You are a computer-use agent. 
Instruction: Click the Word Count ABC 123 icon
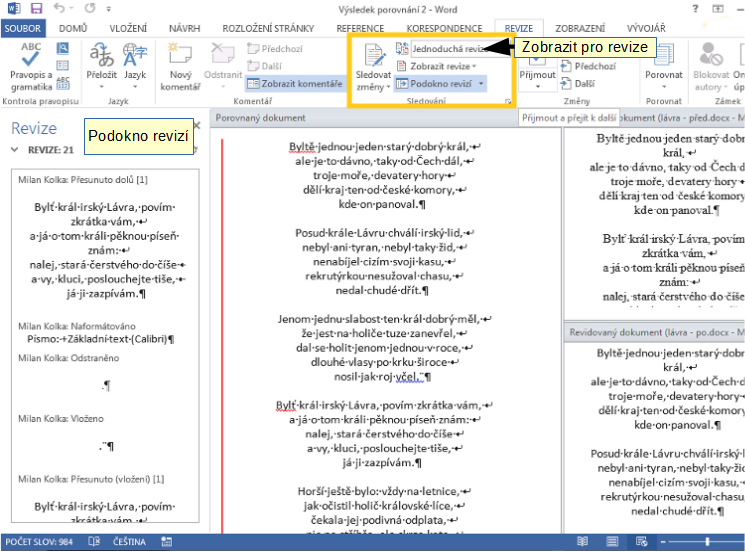pyautogui.click(x=62, y=83)
